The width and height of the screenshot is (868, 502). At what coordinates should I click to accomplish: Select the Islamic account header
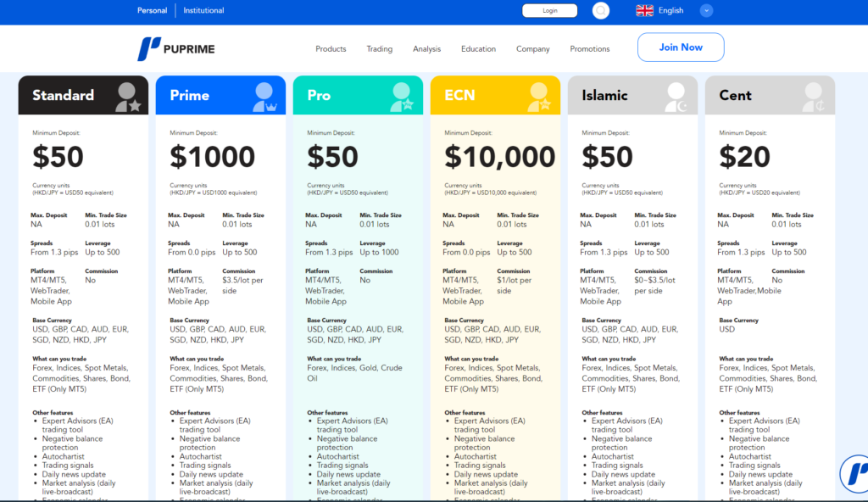[x=632, y=95]
